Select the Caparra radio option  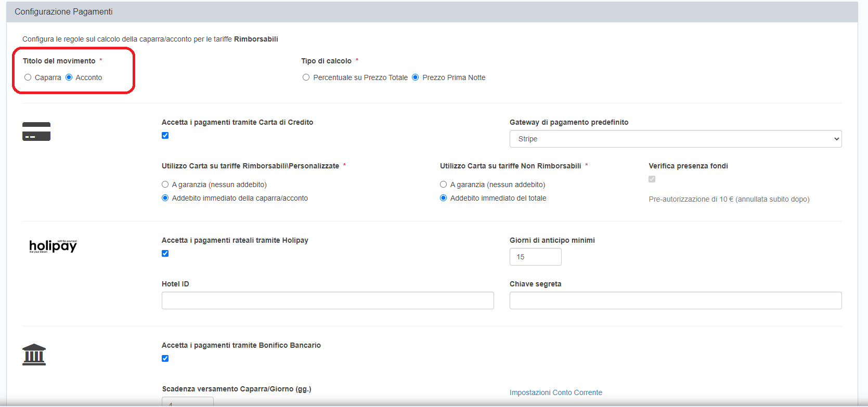(x=28, y=77)
